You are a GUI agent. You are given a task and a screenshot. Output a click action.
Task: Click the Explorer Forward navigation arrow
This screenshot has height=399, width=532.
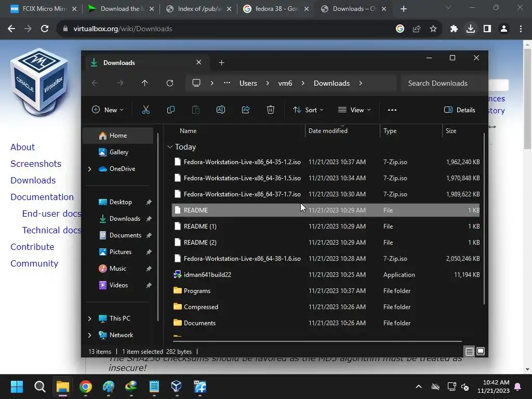point(120,83)
